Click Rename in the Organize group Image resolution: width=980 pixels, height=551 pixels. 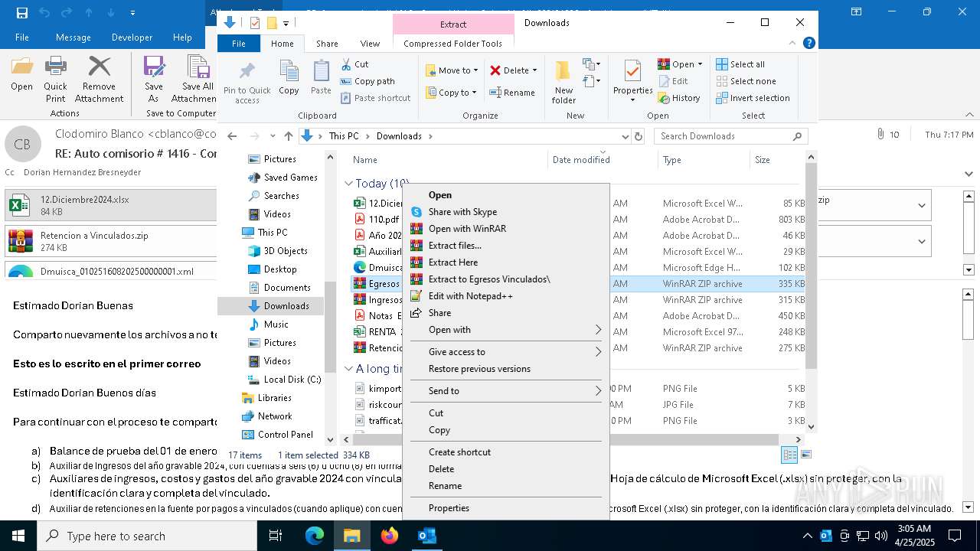512,93
